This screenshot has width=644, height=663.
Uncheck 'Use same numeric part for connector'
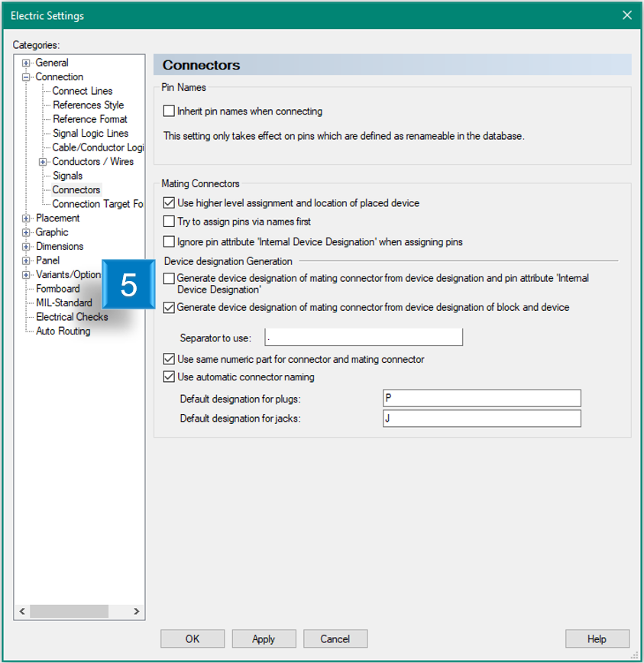(x=169, y=358)
